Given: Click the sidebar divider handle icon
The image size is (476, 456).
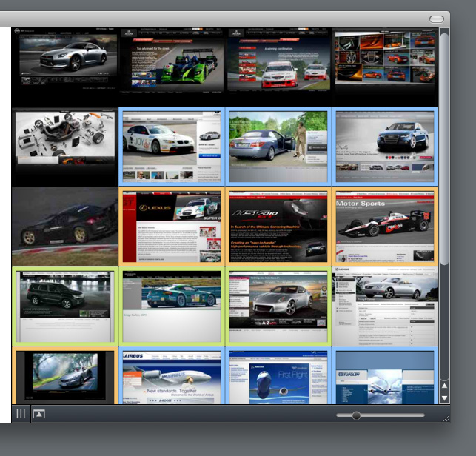Looking at the screenshot, I should [21, 413].
